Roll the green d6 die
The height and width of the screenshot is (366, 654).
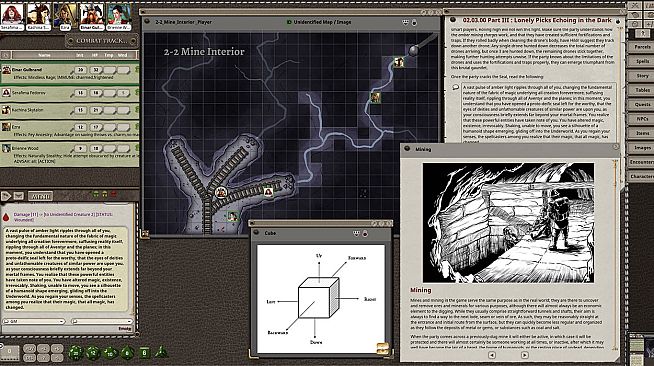(144, 353)
